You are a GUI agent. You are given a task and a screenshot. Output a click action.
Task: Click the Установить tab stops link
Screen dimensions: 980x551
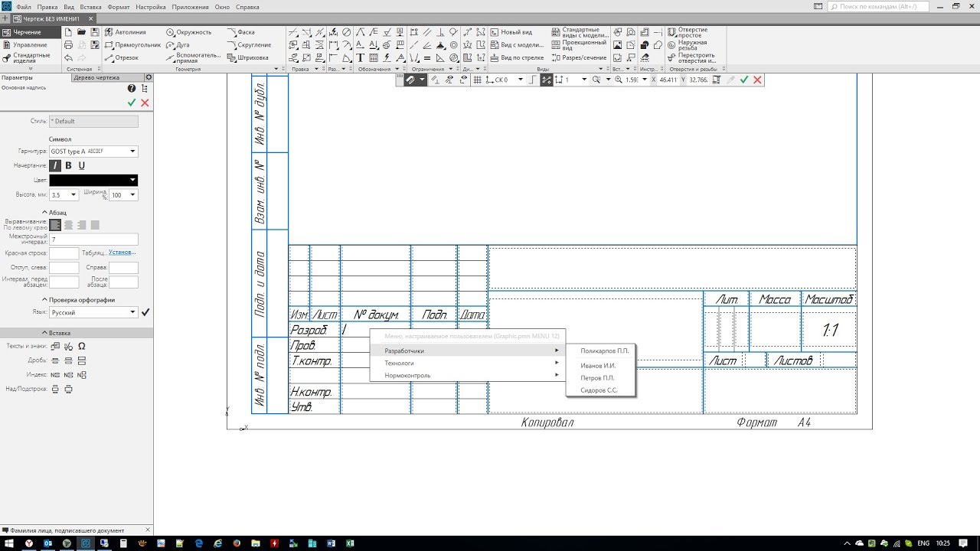[x=122, y=252]
